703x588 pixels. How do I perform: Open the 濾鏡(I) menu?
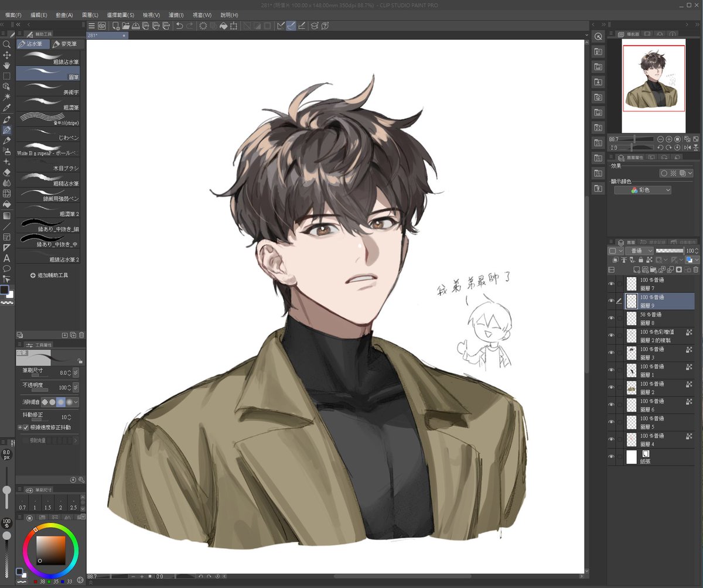[x=175, y=15]
